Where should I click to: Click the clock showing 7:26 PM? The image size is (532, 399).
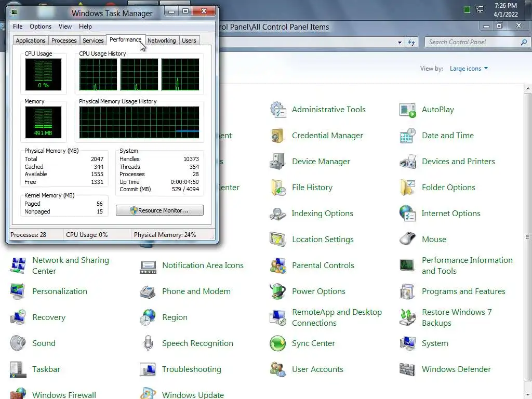506,5
